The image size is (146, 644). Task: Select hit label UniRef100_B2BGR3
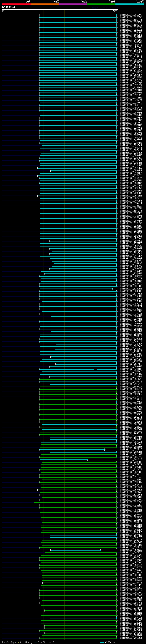[x=131, y=289]
